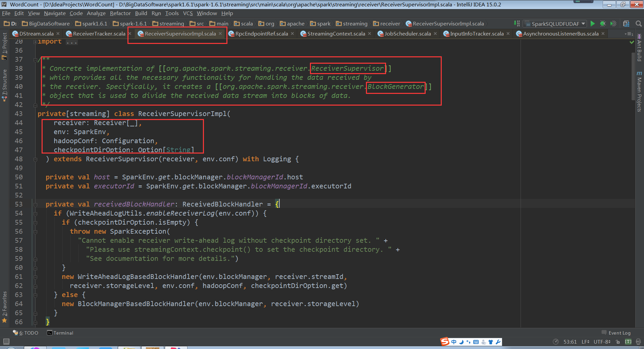The height and width of the screenshot is (349, 644).
Task: Open Sogou IME wrench settings icon
Action: point(498,342)
